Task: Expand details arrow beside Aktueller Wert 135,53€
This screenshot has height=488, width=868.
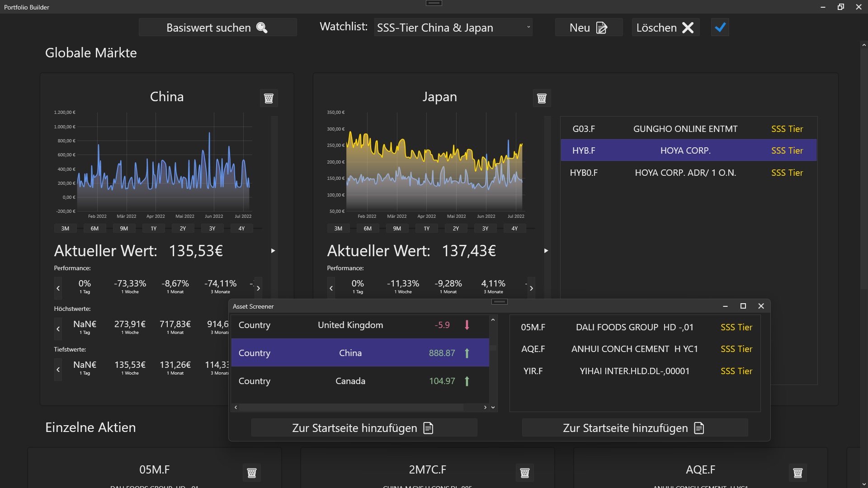Action: click(273, 251)
